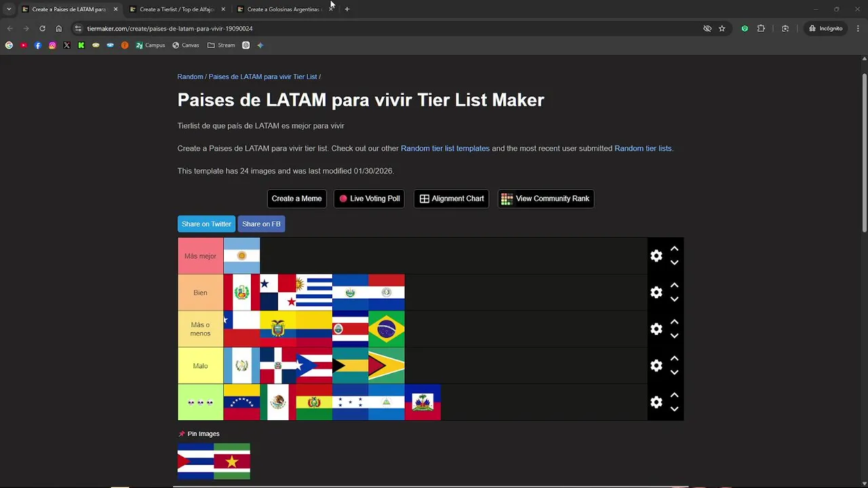Screen dimensions: 868x488
Task: Select the Paises de LATAM browser tab
Action: point(68,9)
